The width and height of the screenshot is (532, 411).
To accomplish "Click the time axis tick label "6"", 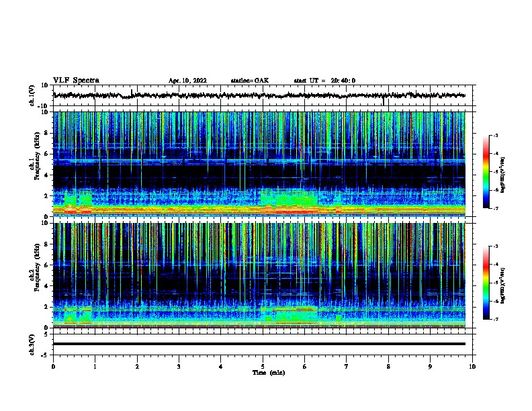I will tap(305, 367).
